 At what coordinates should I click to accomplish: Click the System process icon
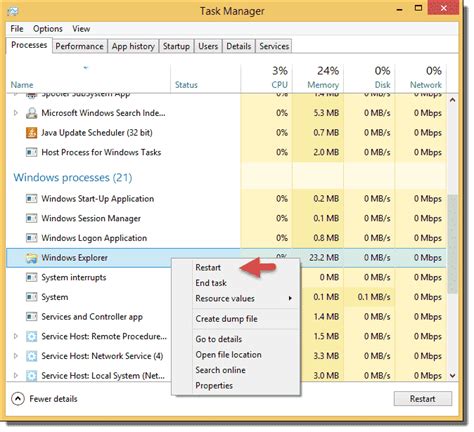(31, 297)
